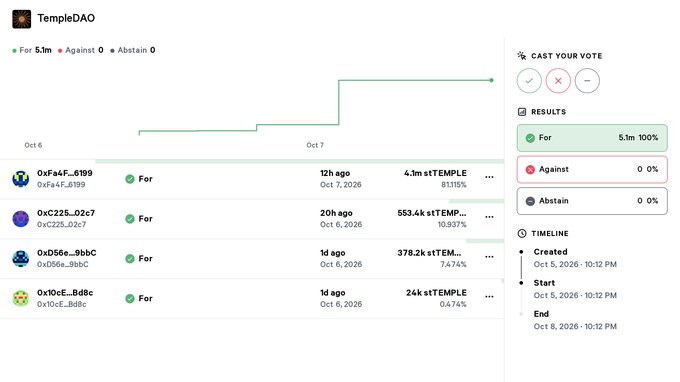Click the 81.115% vote share value
Screen dimensions: 680x382
click(x=454, y=185)
